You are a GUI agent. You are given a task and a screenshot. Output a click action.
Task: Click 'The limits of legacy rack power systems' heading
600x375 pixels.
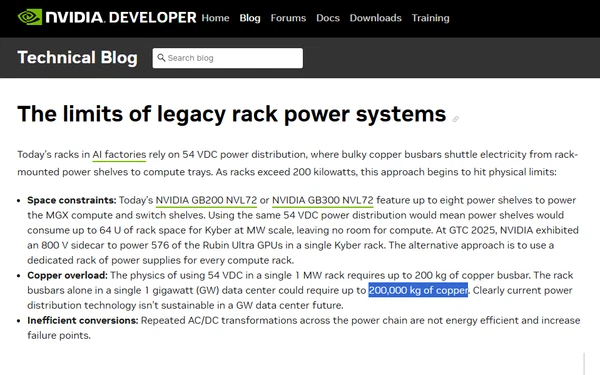pyautogui.click(x=232, y=114)
